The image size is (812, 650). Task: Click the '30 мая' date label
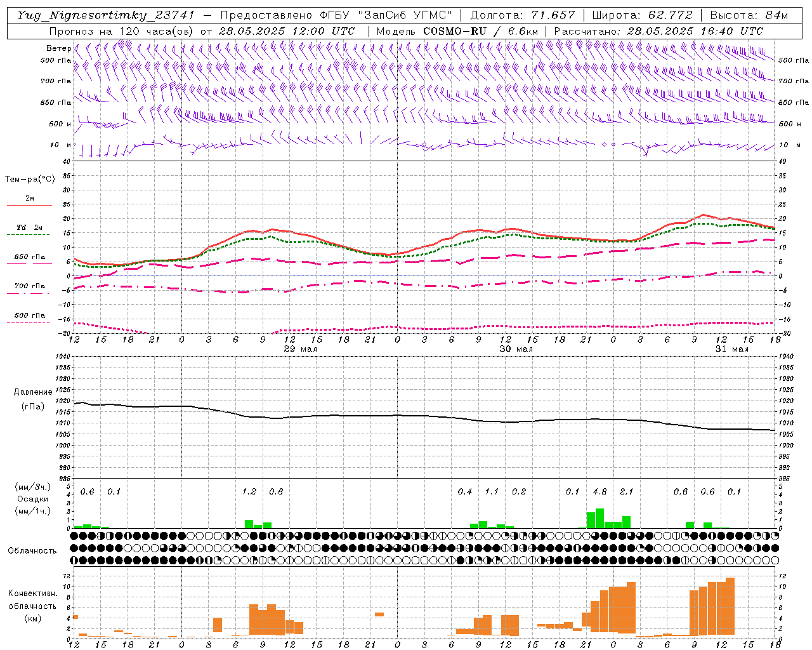(x=516, y=349)
